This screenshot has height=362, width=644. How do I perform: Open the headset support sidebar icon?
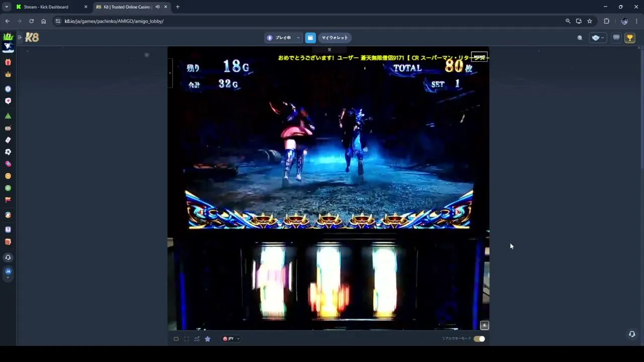click(x=8, y=257)
